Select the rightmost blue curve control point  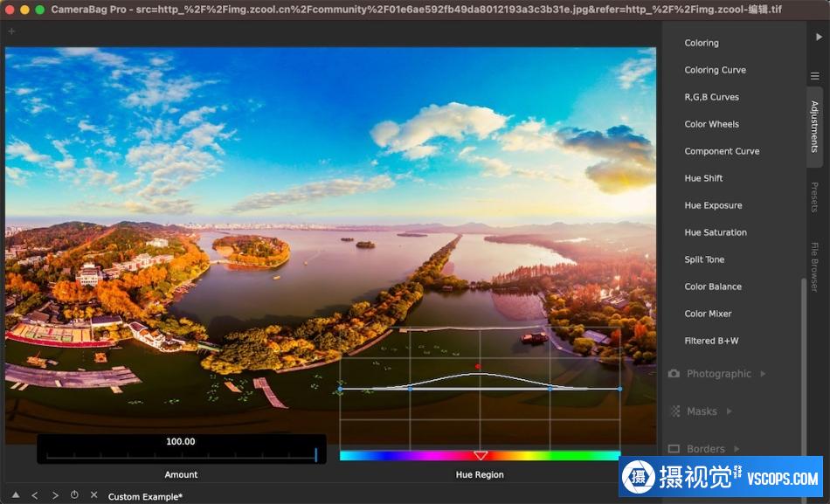(619, 389)
